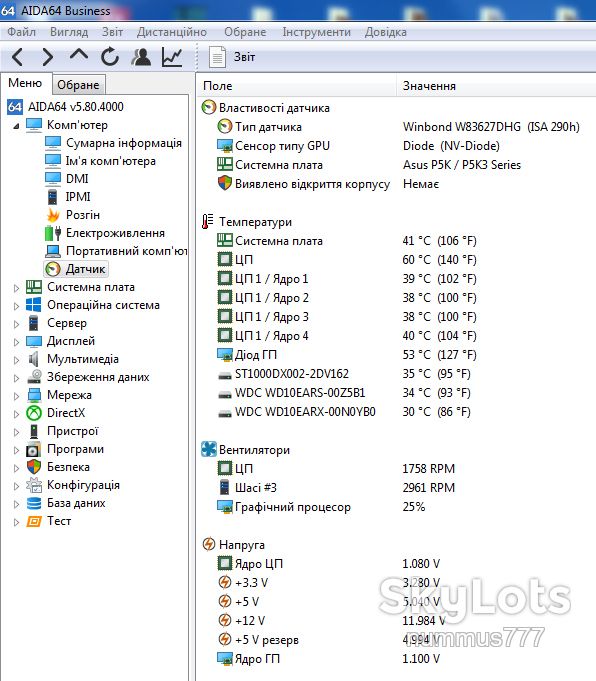This screenshot has width=596, height=681.
Task: Open the Обране menu in the menu bar
Action: pyautogui.click(x=245, y=32)
